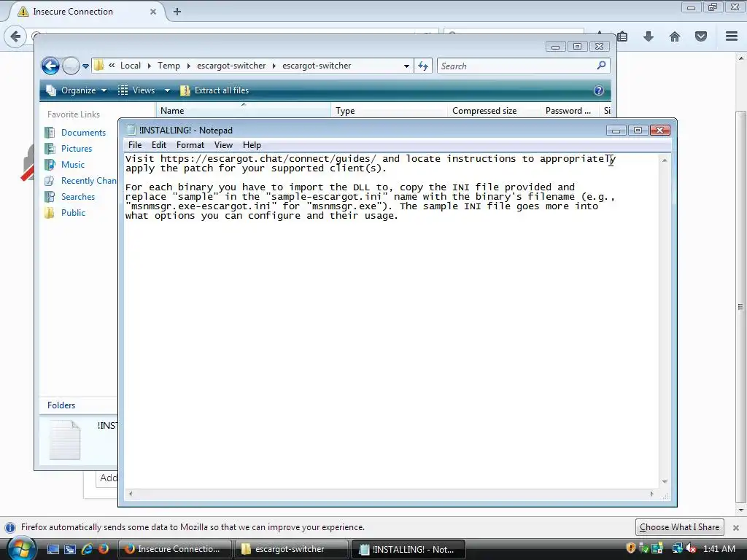Screen dimensions: 747x560
Task: Click the Explorer search magnifier icon
Action: pos(601,65)
